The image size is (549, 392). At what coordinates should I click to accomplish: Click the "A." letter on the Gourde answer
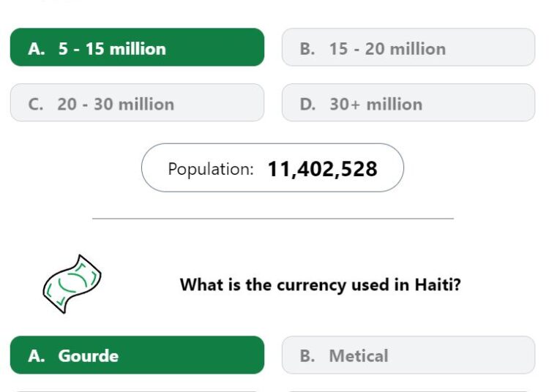pos(37,356)
